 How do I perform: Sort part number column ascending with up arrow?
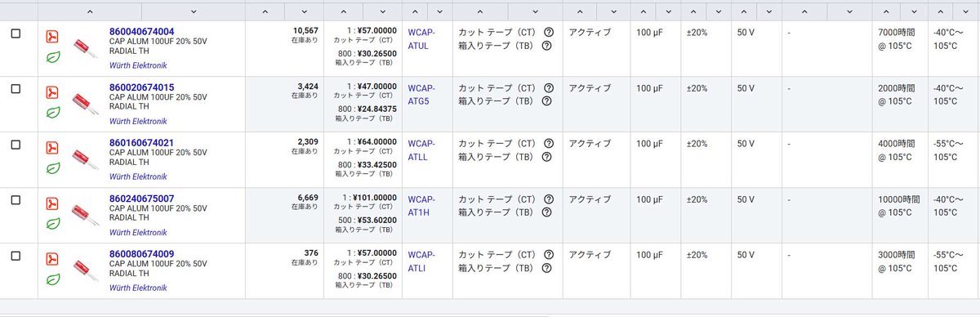[x=90, y=12]
